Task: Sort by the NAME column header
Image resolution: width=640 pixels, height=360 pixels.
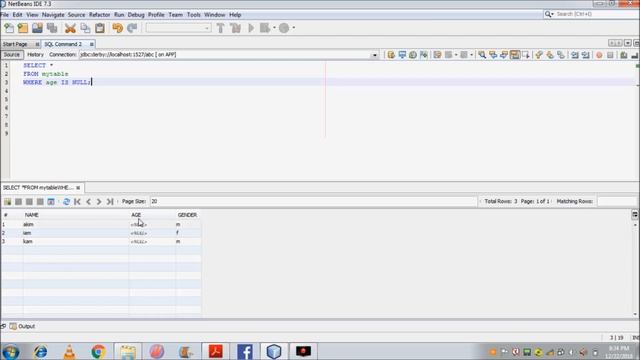Action: click(76, 215)
